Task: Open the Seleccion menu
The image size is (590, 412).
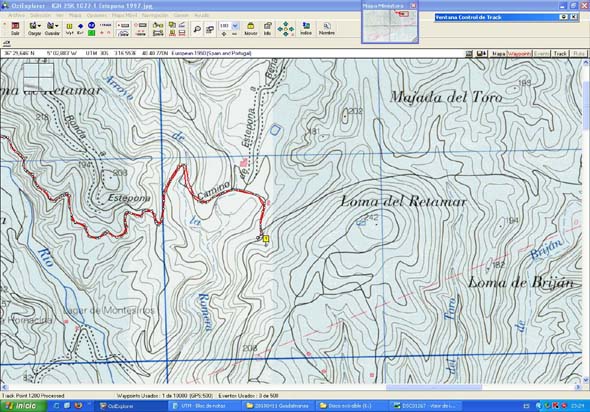Action: [40, 15]
